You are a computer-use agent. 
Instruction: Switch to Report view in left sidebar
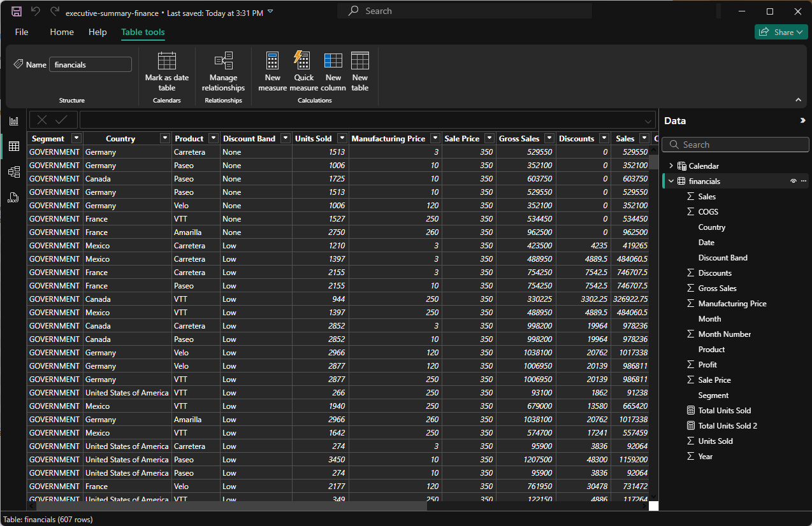click(x=13, y=121)
